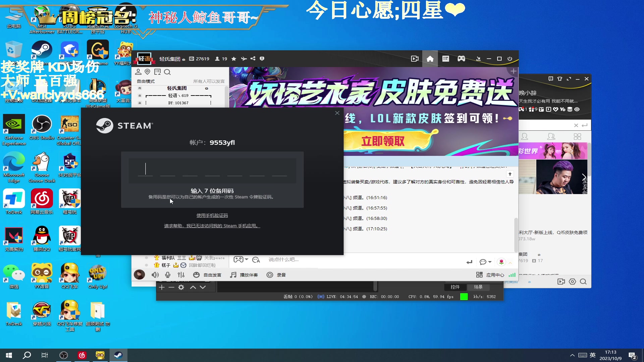
Task: Clear the YY main window search box
Action: [x=576, y=125]
